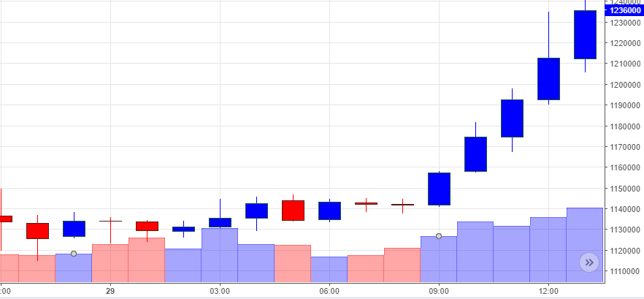Select the blue candle at 06:00
The height and width of the screenshot is (299, 644).
click(x=329, y=211)
